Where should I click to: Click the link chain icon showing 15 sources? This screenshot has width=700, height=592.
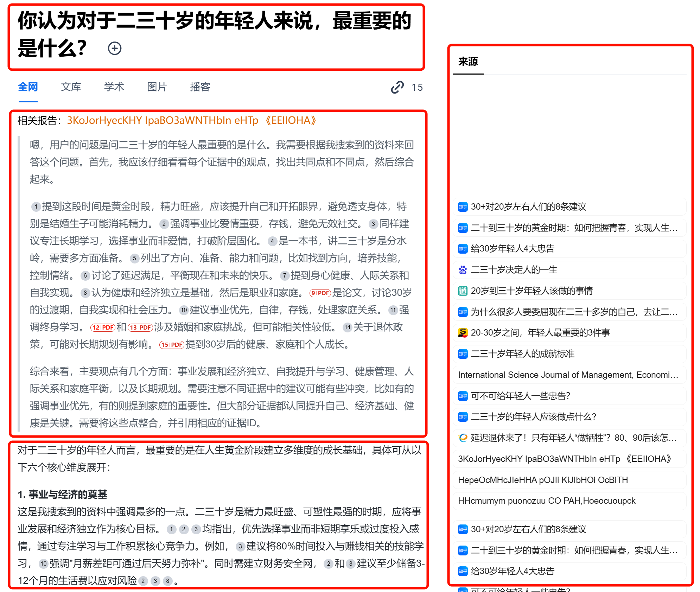pos(397,87)
